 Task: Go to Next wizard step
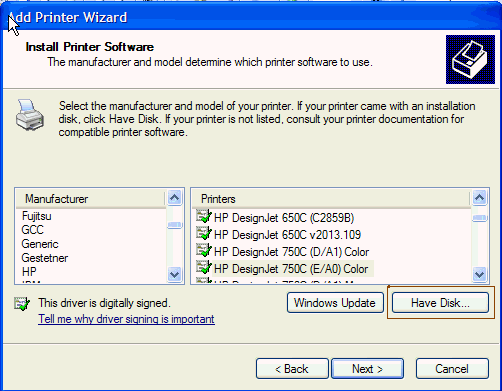pos(367,369)
